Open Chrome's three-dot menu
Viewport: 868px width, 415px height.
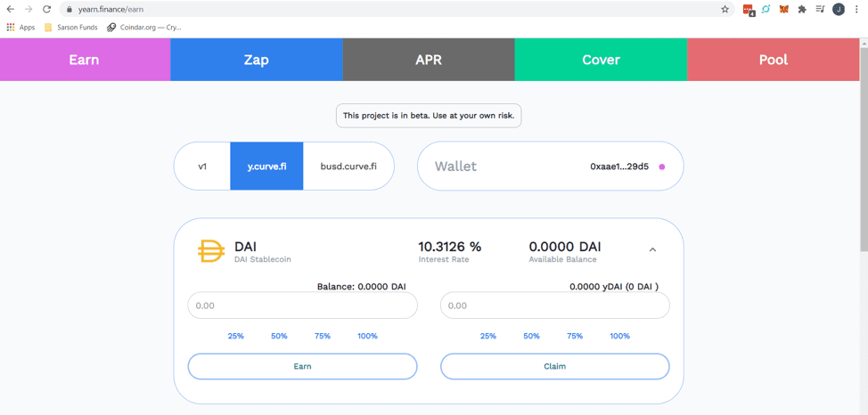[856, 9]
